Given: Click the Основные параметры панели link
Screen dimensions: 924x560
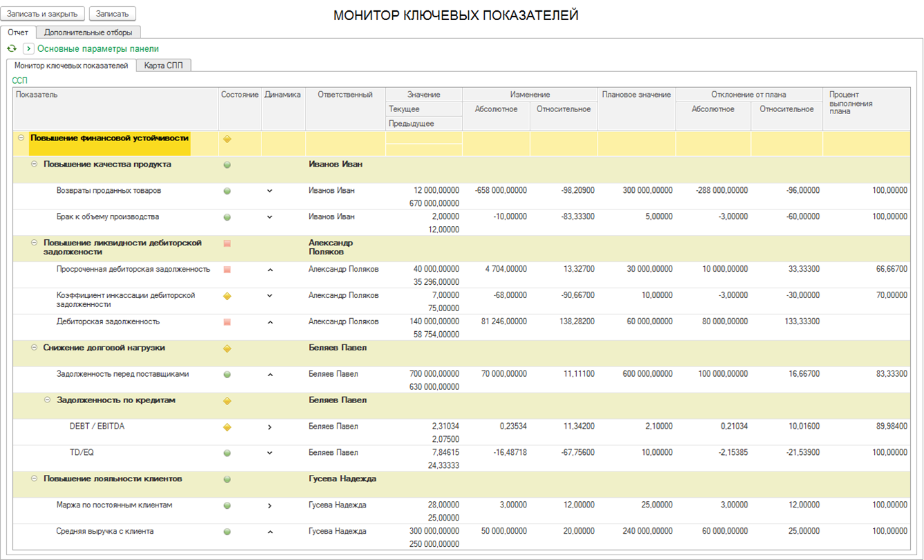Looking at the screenshot, I should pos(98,48).
